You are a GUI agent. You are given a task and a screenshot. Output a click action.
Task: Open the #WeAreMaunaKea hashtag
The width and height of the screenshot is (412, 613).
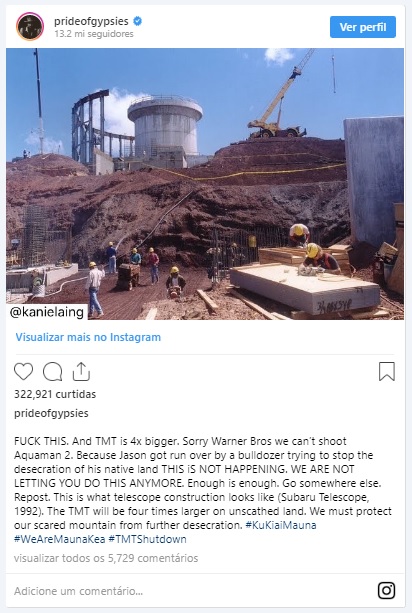(59, 539)
